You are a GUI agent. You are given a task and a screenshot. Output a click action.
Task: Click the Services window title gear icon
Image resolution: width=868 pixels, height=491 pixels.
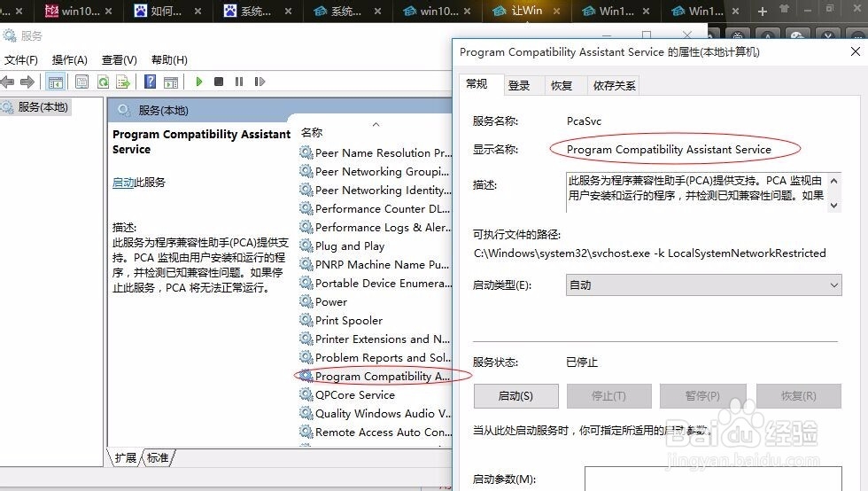[x=10, y=36]
